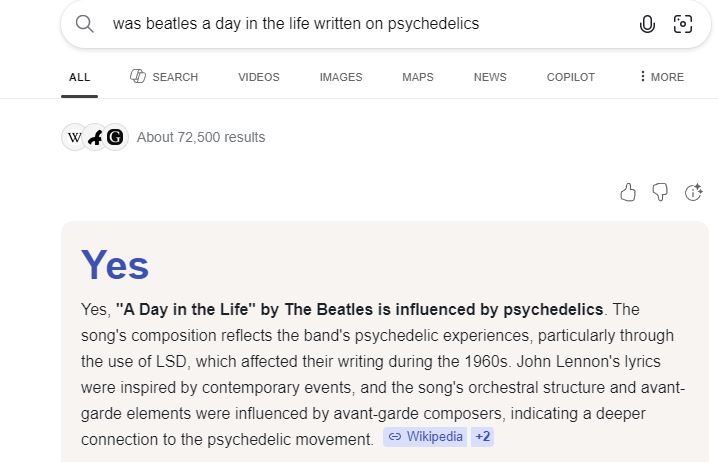Expand the +2 additional sources chip

pos(483,437)
